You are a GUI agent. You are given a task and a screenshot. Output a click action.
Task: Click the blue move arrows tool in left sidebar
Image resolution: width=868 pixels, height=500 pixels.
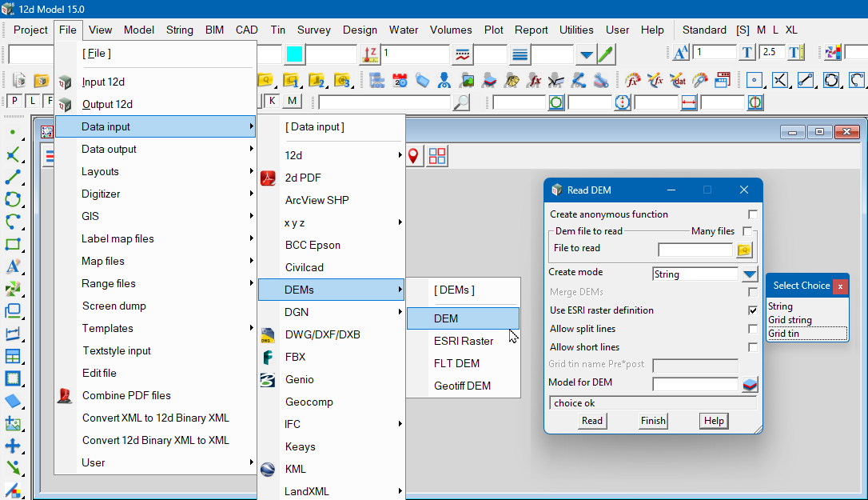click(13, 446)
